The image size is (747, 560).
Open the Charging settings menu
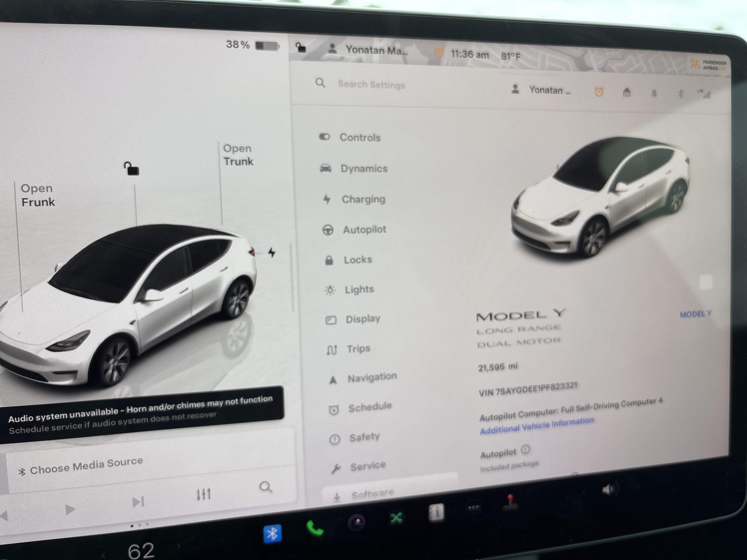click(353, 199)
